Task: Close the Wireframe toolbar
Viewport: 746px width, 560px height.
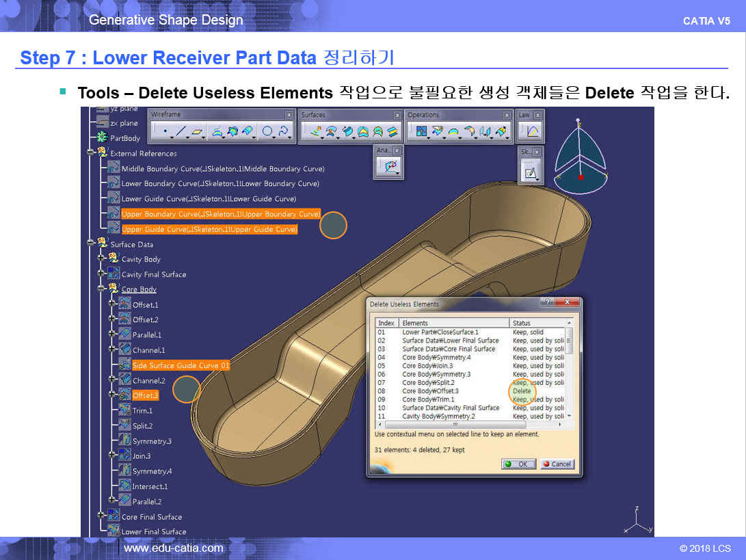Action: [x=291, y=115]
